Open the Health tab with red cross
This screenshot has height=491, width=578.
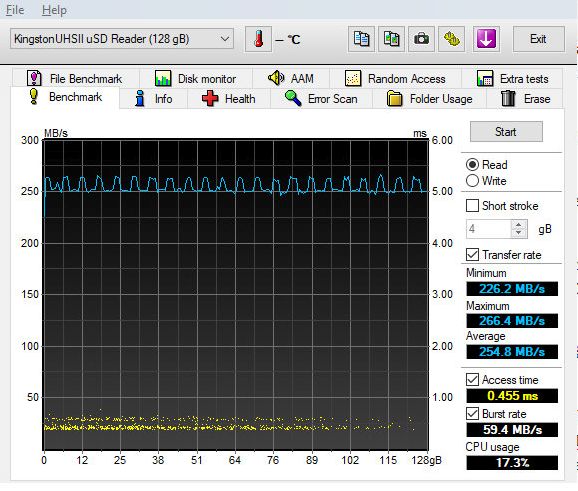click(229, 99)
